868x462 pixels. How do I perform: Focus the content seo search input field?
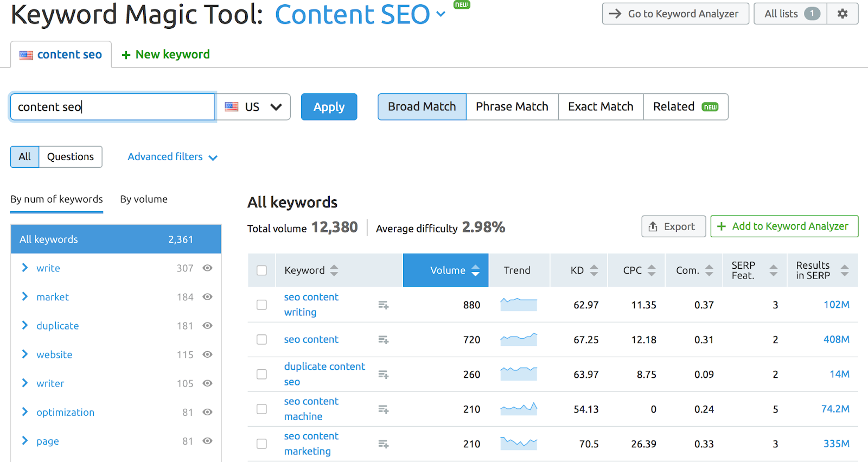pyautogui.click(x=113, y=107)
